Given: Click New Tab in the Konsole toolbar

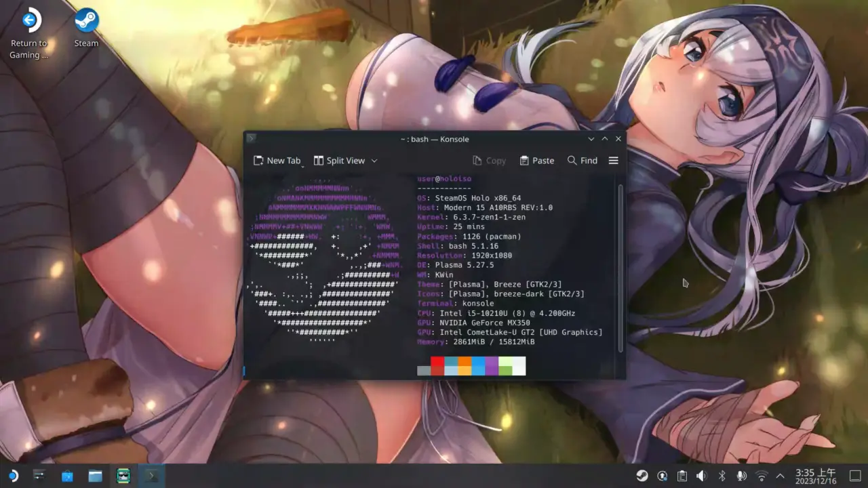Looking at the screenshot, I should tap(277, 161).
